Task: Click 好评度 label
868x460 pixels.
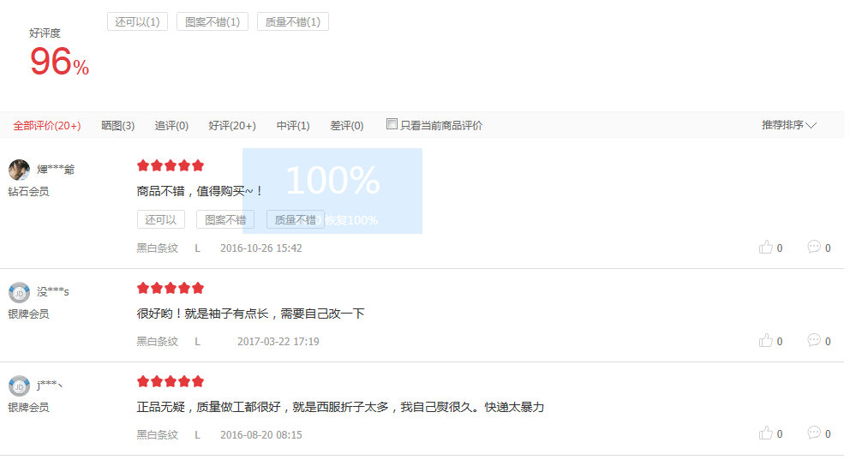Action: click(x=45, y=33)
